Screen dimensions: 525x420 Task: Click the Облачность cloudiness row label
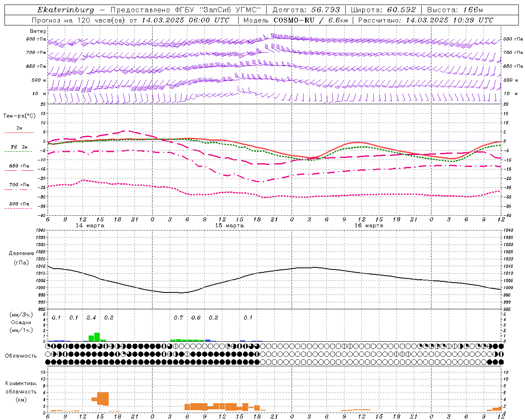[x=21, y=356]
